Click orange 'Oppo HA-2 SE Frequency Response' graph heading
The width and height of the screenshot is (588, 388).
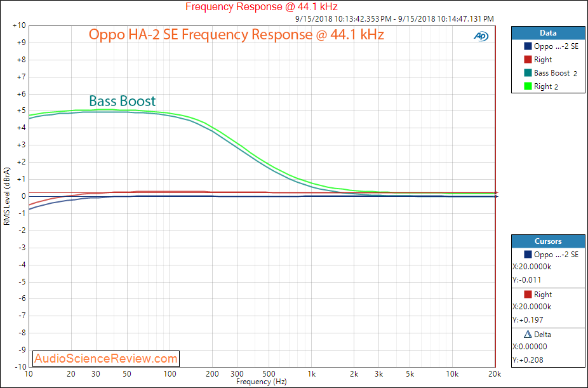point(236,34)
